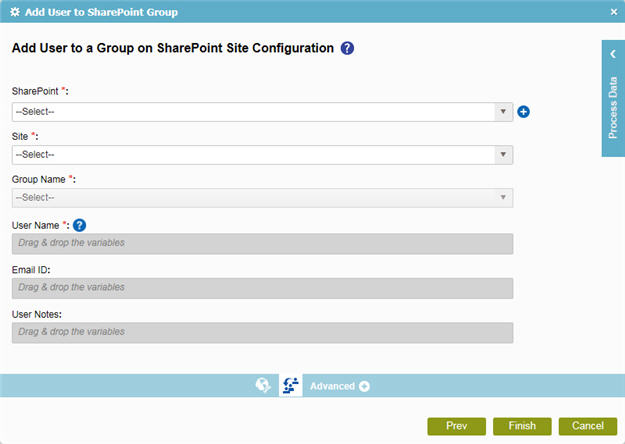This screenshot has height=444, width=625.
Task: Click the User Name variable field
Action: tap(262, 244)
